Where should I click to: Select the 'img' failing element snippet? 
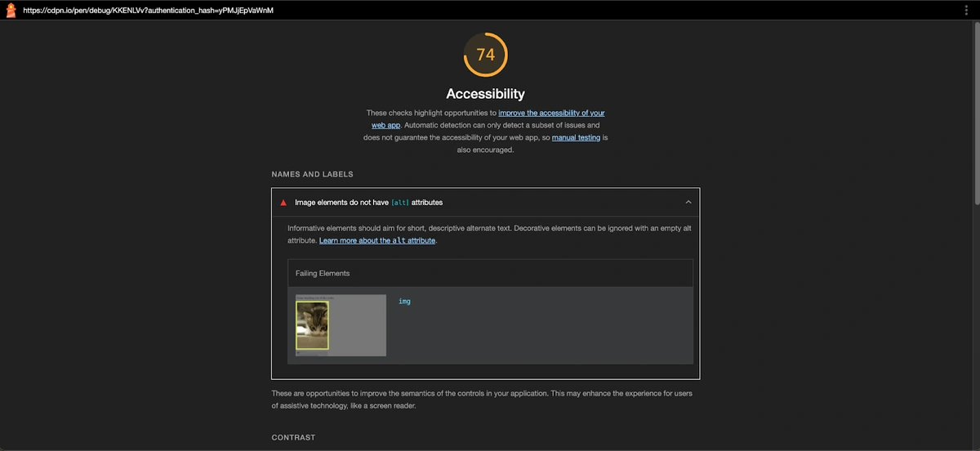coord(404,301)
